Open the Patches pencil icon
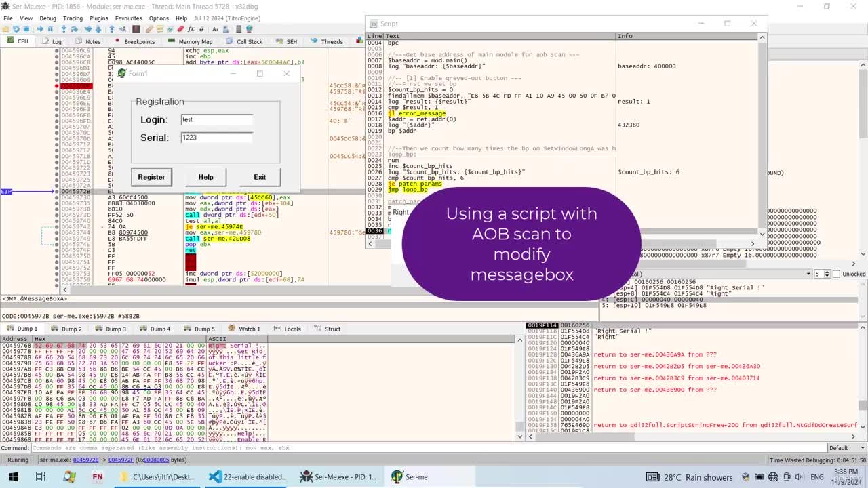Screen dimensions: 868x488 149,29
